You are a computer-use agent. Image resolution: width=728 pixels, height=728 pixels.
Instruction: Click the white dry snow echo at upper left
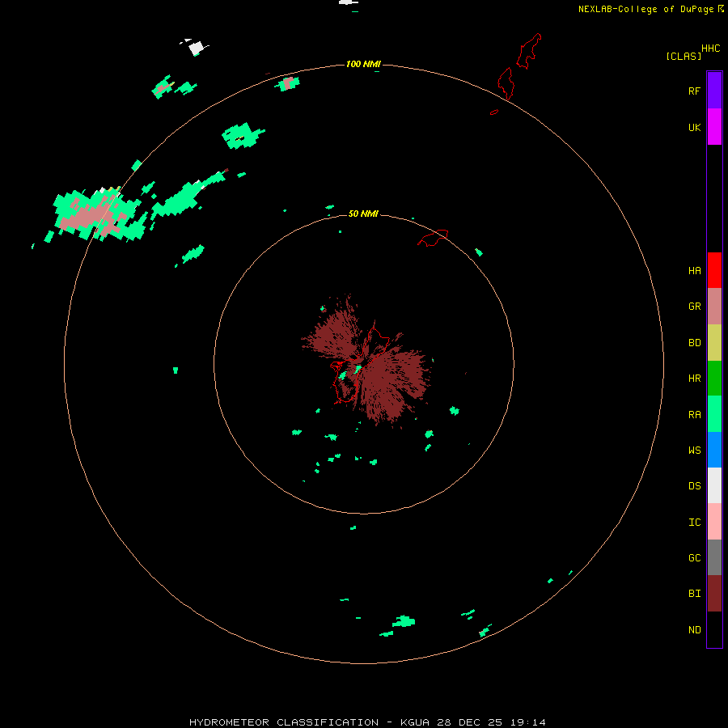(196, 48)
